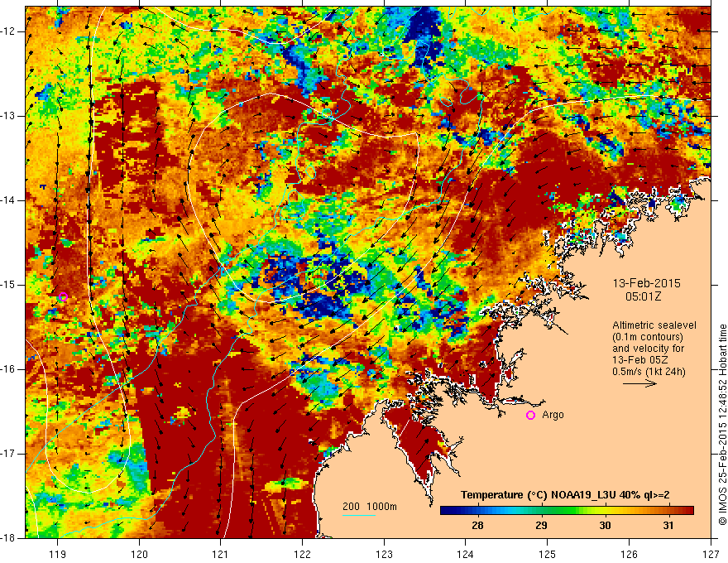Click the 30 value on the colorbar scale
This screenshot has width=728, height=563.
tap(605, 526)
